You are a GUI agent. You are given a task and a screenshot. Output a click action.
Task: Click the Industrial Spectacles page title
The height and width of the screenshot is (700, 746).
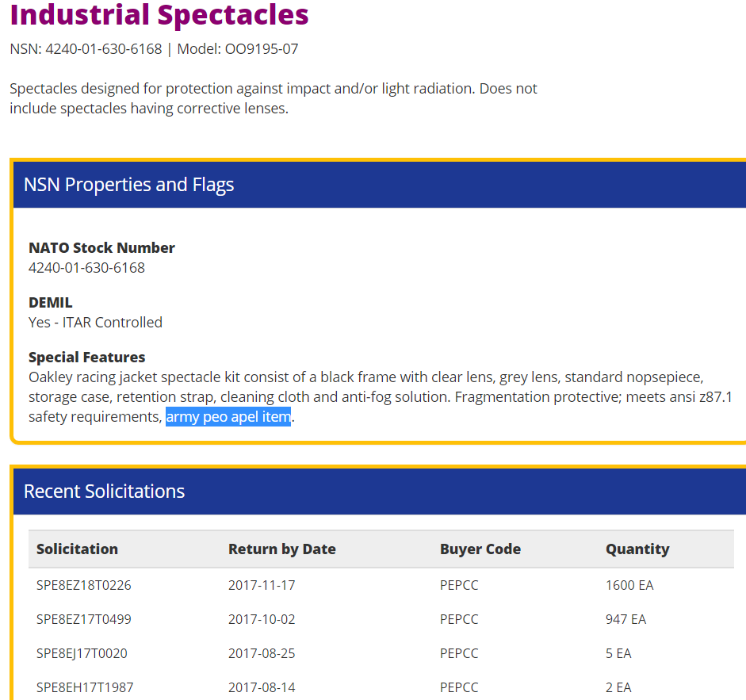pos(159,15)
